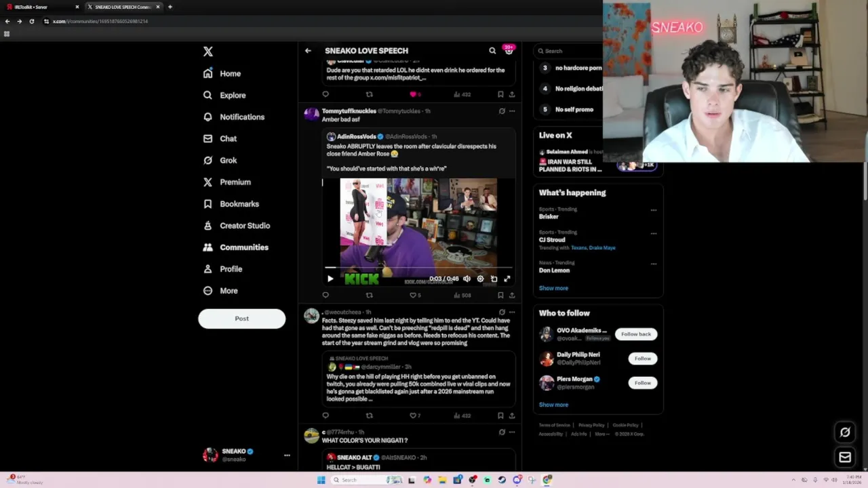Open community search magnifier icon in header
868x488 pixels.
click(x=492, y=51)
